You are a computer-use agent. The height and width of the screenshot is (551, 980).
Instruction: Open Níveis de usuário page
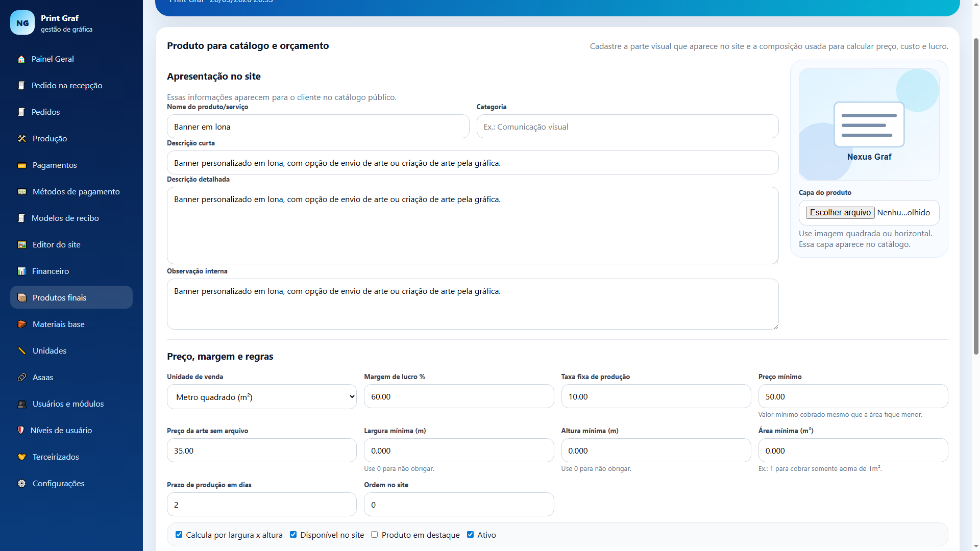coord(71,431)
